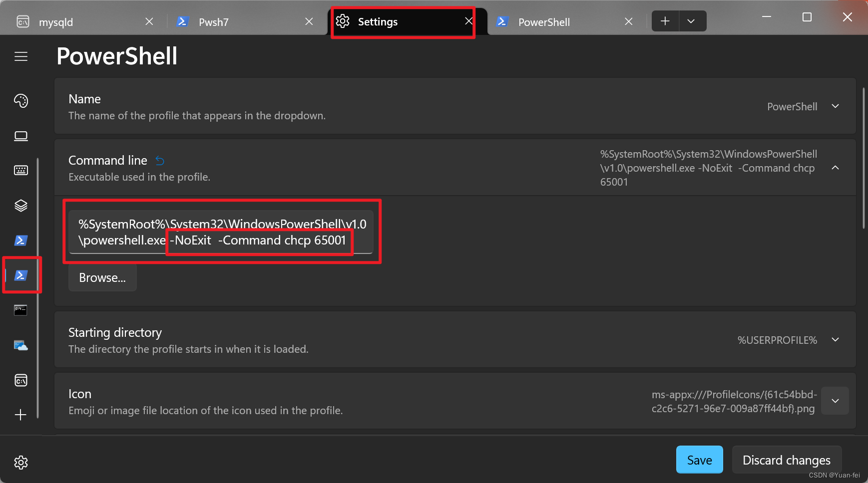The height and width of the screenshot is (483, 868).
Task: Close the PowerShell tab
Action: pos(629,21)
